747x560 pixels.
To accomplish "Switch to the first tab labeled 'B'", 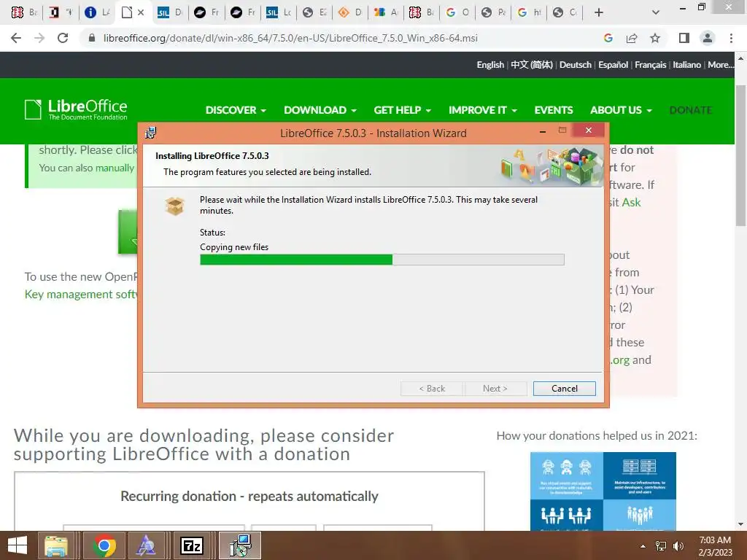I will [x=24, y=12].
